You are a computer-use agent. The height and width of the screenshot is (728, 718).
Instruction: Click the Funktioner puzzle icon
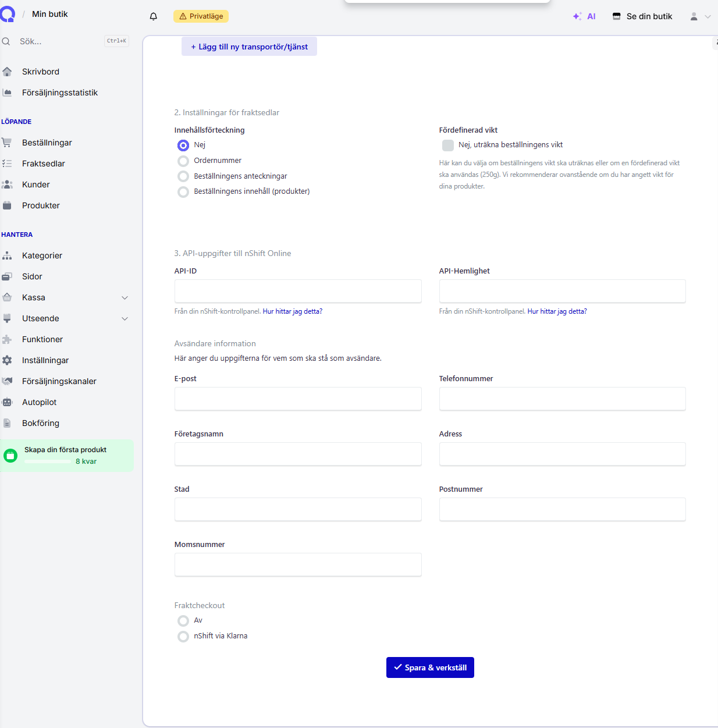[x=7, y=339]
